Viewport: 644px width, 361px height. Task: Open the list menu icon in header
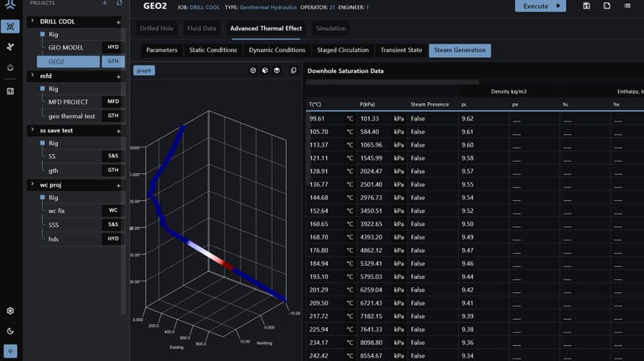[626, 6]
